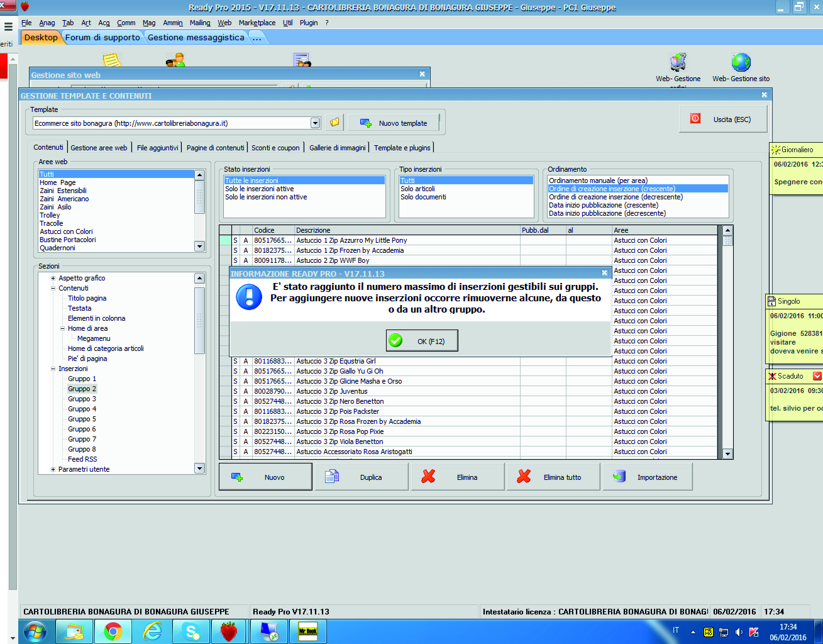Image resolution: width=823 pixels, height=644 pixels.
Task: Select Gruppo 5 in Sezioni tree
Action: click(x=82, y=419)
